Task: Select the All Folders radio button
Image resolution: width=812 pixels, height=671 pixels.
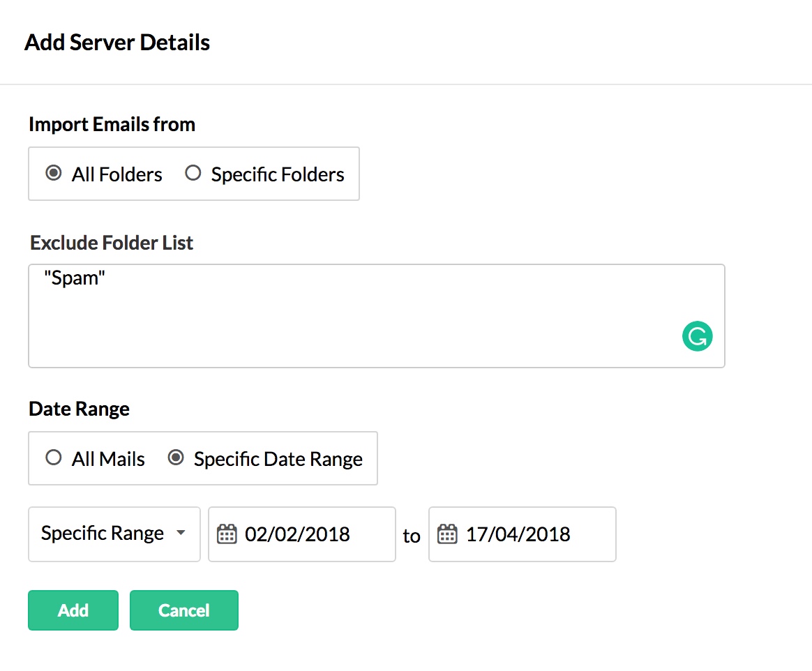Action: [x=54, y=174]
